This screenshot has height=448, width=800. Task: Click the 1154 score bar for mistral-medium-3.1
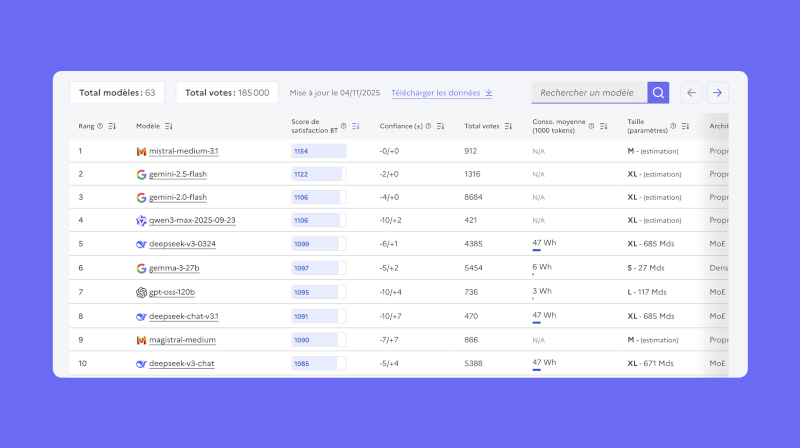(318, 151)
